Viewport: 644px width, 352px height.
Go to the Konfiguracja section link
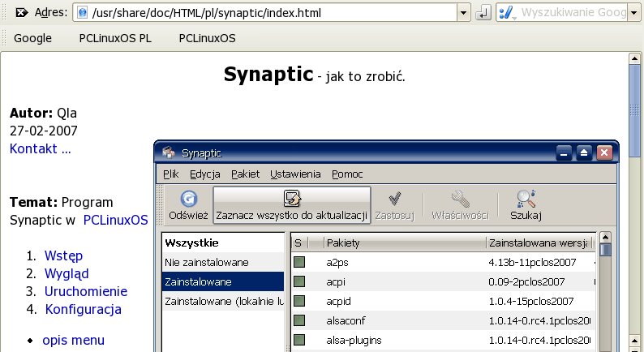click(x=83, y=309)
